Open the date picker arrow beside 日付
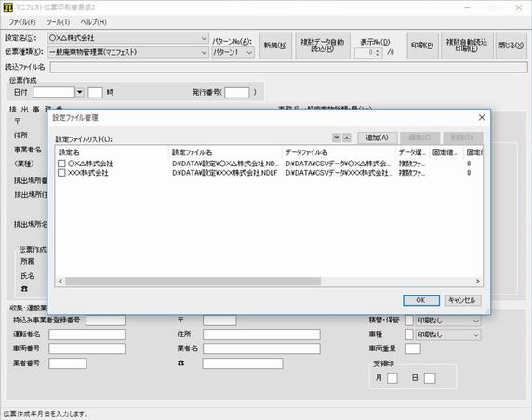 click(79, 92)
